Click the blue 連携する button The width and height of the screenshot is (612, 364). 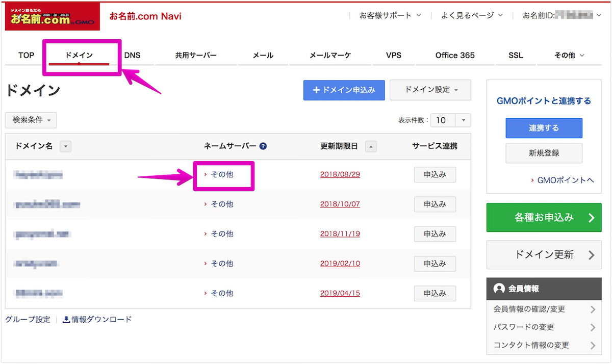[544, 128]
